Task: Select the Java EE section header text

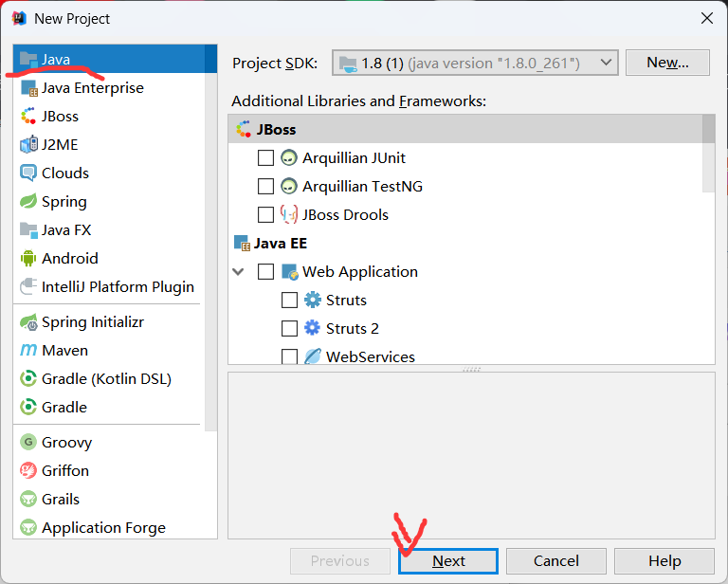Action: click(x=280, y=244)
